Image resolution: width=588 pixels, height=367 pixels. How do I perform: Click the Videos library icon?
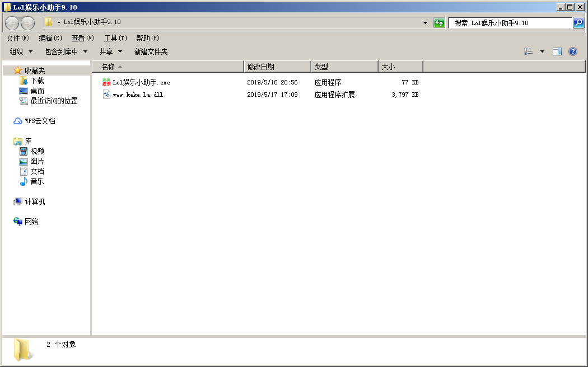(x=24, y=151)
